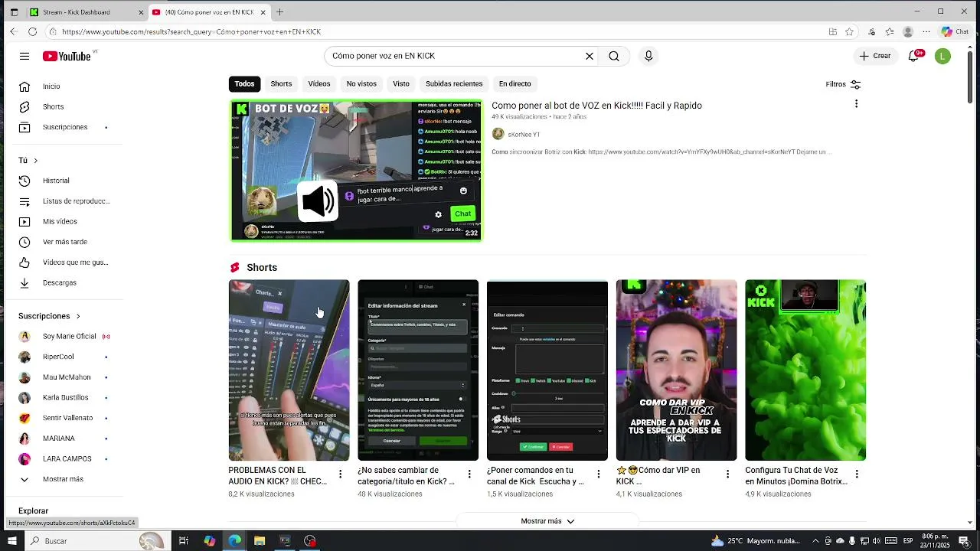Viewport: 980px width, 551px height.
Task: Select Subidas recientes filter chip
Action: 454,84
